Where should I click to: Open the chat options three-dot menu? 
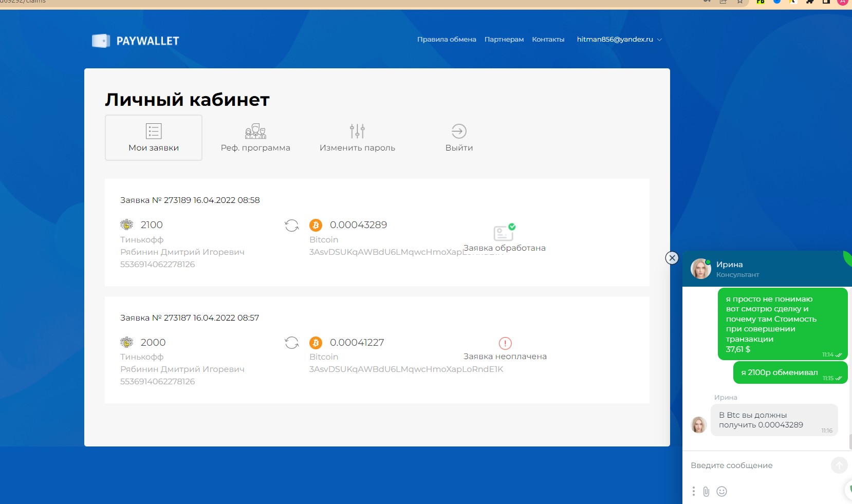click(693, 492)
